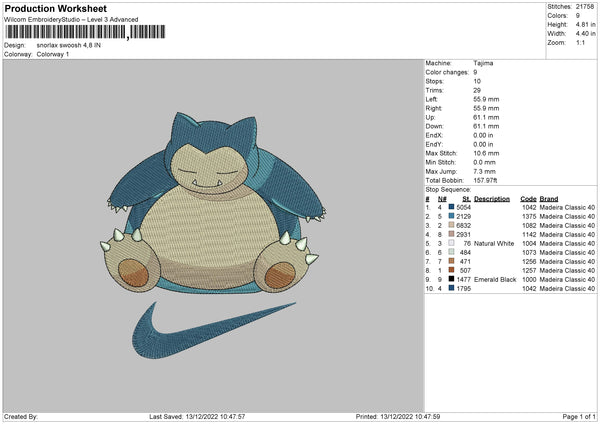Viewport: 600px width, 424px height.
Task: Click the 'Emerald Black' description text
Action: [495, 279]
